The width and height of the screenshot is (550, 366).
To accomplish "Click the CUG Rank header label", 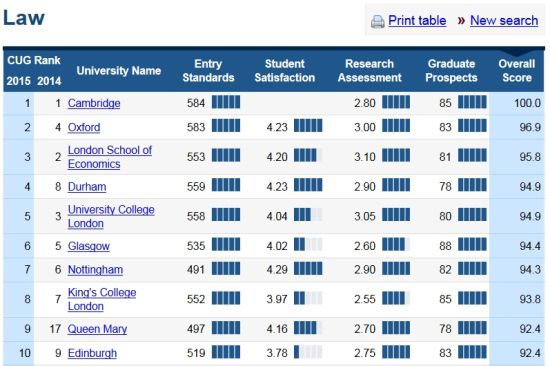I will (34, 60).
